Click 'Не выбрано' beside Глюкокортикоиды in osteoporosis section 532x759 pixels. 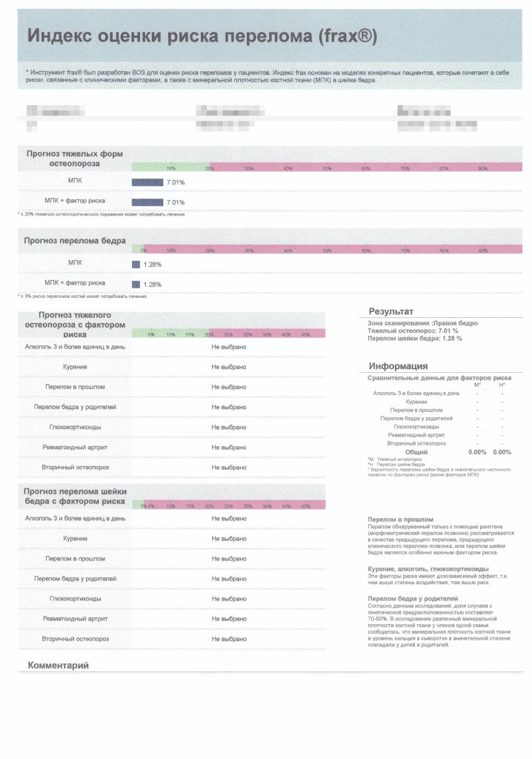[x=228, y=428]
